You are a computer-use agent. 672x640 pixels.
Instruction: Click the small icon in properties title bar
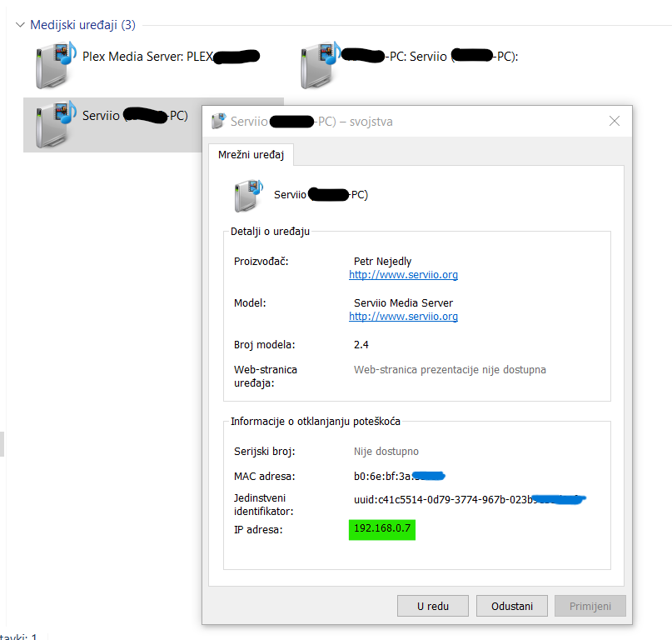[x=218, y=122]
